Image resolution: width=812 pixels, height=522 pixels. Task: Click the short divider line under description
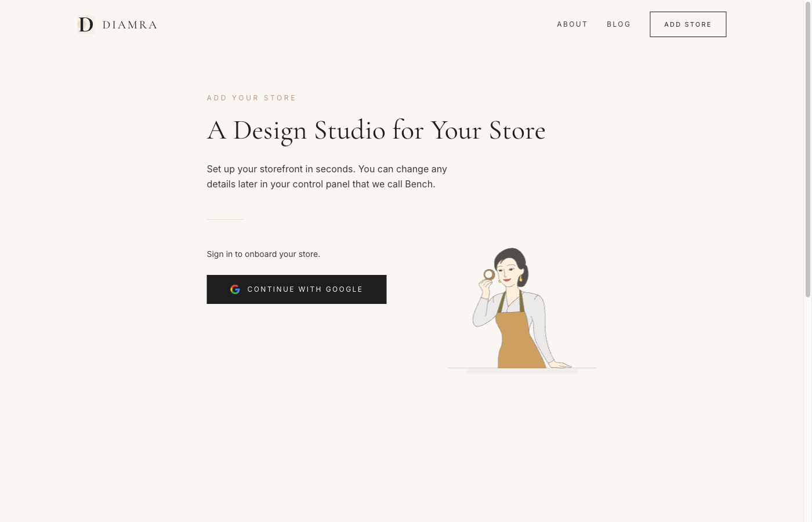tap(225, 219)
